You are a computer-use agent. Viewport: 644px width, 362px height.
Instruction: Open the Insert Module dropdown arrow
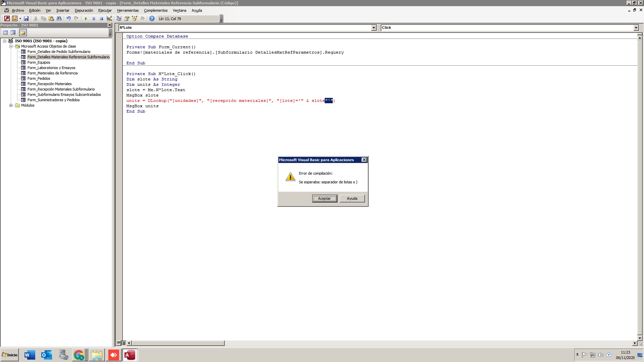(x=20, y=18)
